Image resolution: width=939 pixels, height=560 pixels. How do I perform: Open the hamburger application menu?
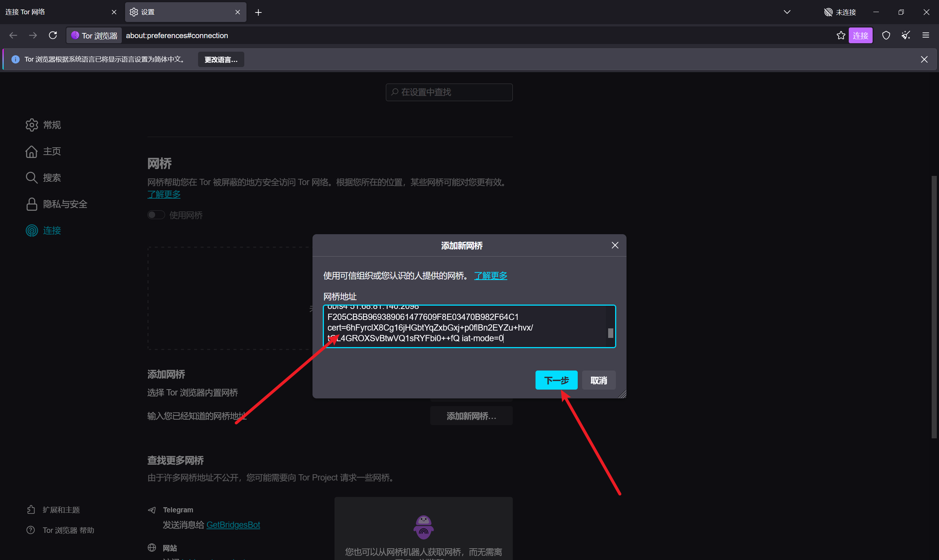926,36
